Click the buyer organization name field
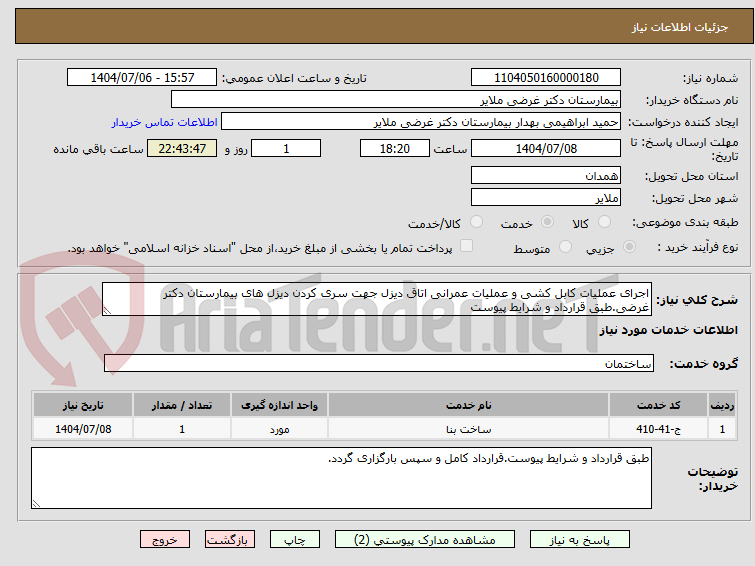 (396, 100)
